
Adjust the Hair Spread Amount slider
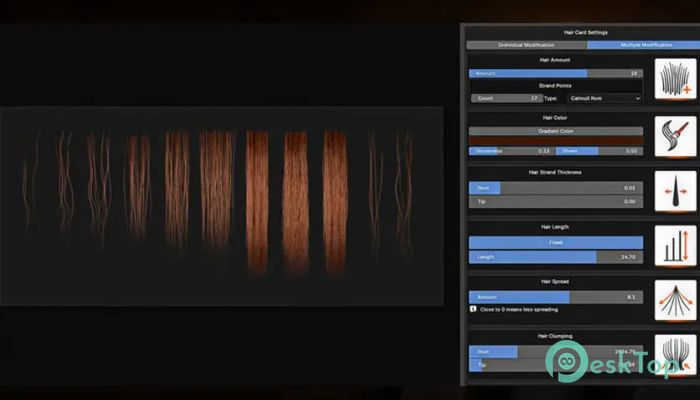556,297
